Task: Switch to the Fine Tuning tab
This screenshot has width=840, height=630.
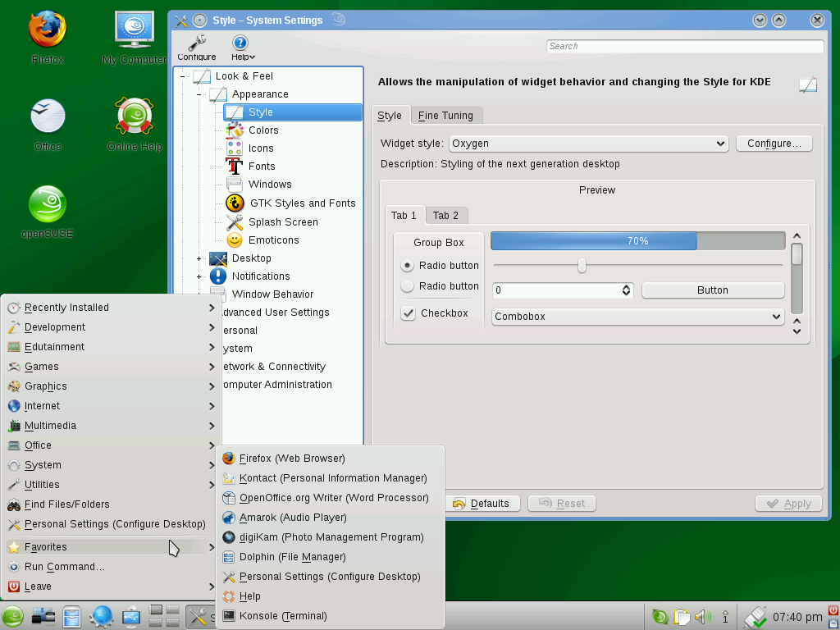Action: (445, 116)
